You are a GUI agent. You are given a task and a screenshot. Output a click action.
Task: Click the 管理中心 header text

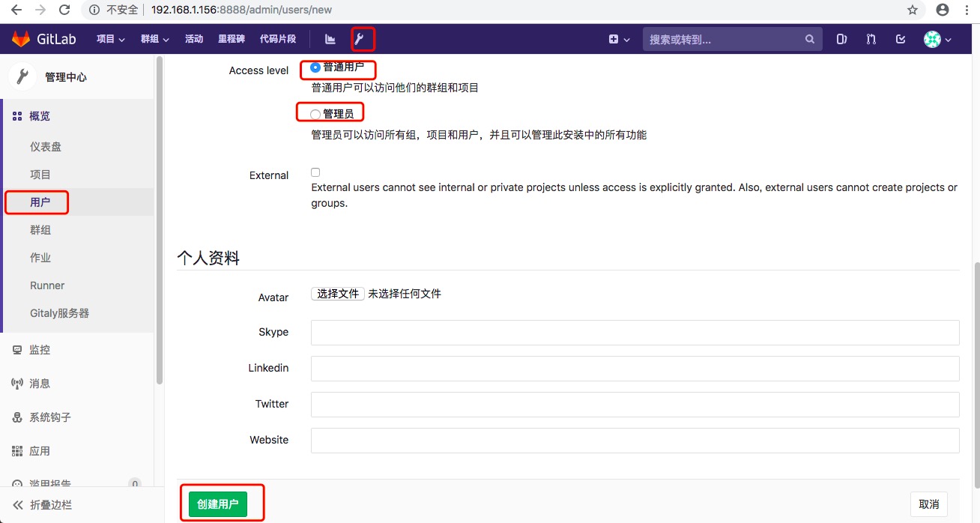click(66, 77)
